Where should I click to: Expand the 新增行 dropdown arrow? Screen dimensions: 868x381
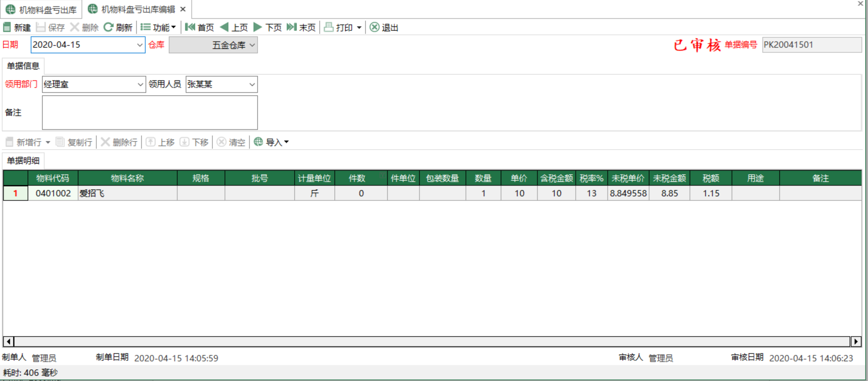[x=48, y=143]
